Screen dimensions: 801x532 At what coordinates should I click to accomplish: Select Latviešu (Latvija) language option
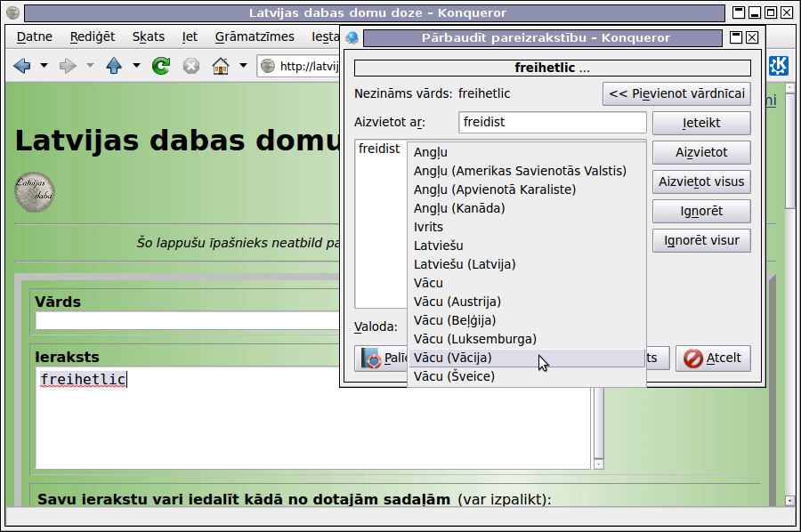[526, 264]
